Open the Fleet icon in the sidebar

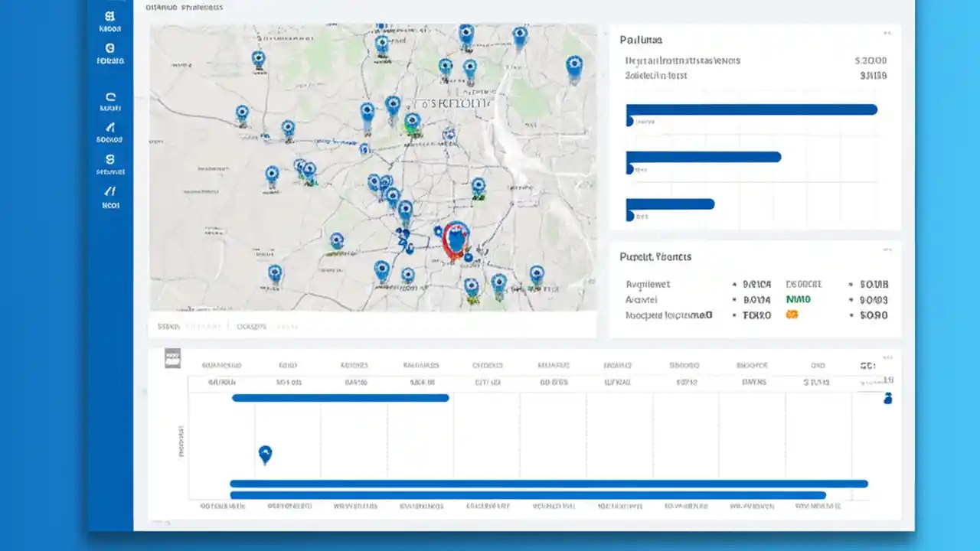110,48
